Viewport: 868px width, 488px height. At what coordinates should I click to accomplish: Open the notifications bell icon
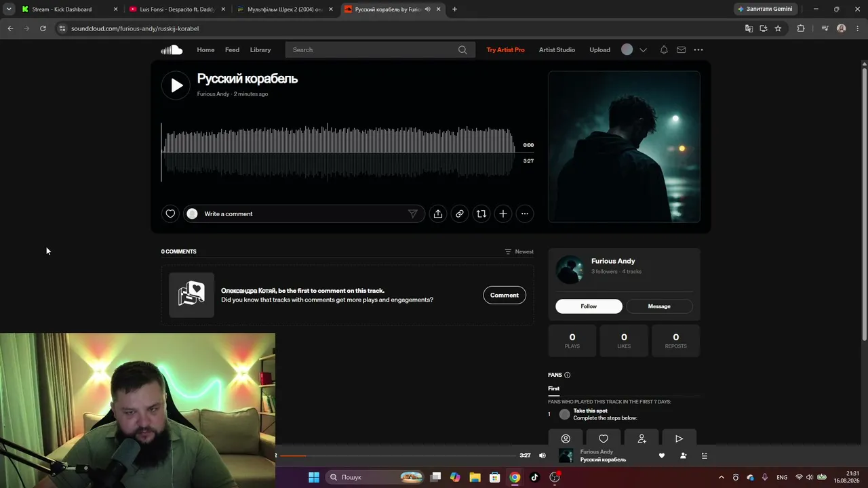(x=664, y=49)
